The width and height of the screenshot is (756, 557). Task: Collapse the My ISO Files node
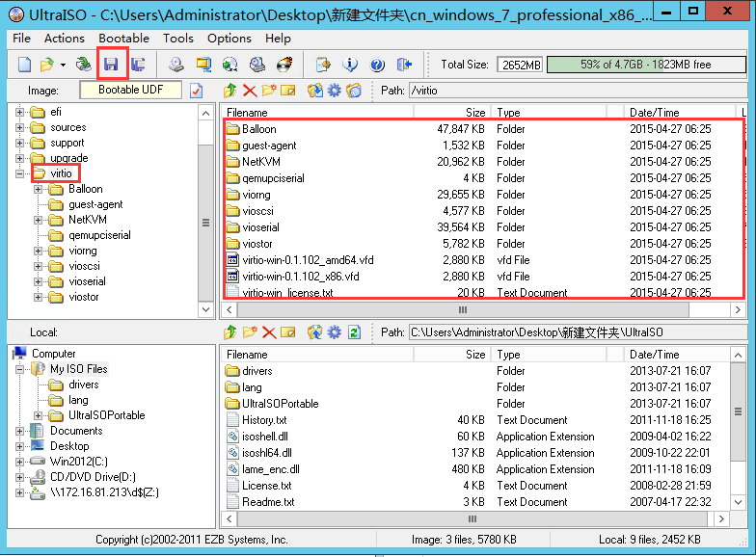(19, 370)
